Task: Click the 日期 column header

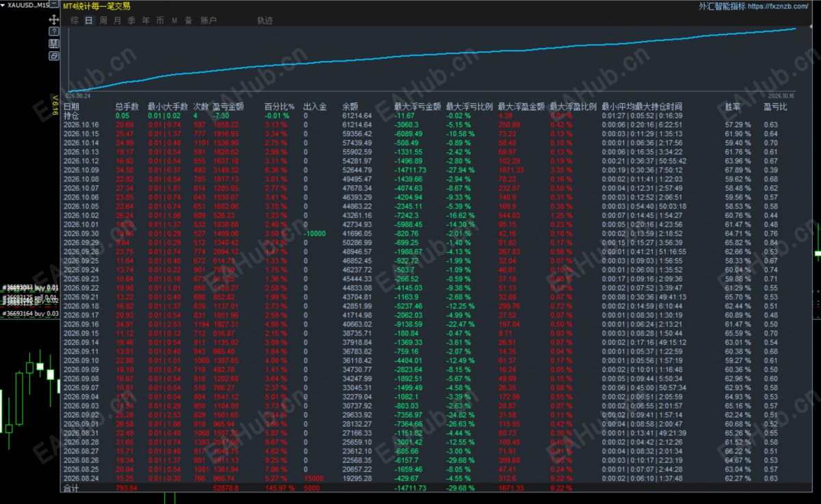Action: click(x=71, y=107)
